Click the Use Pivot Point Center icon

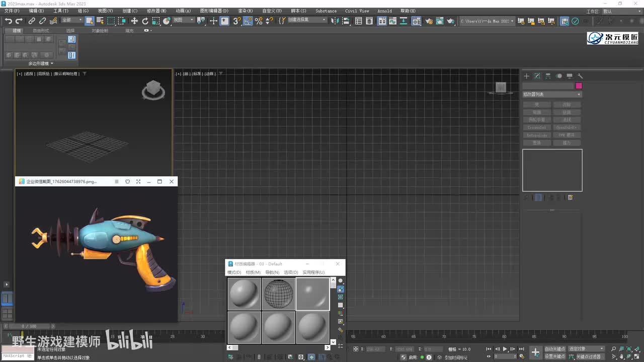click(x=201, y=21)
